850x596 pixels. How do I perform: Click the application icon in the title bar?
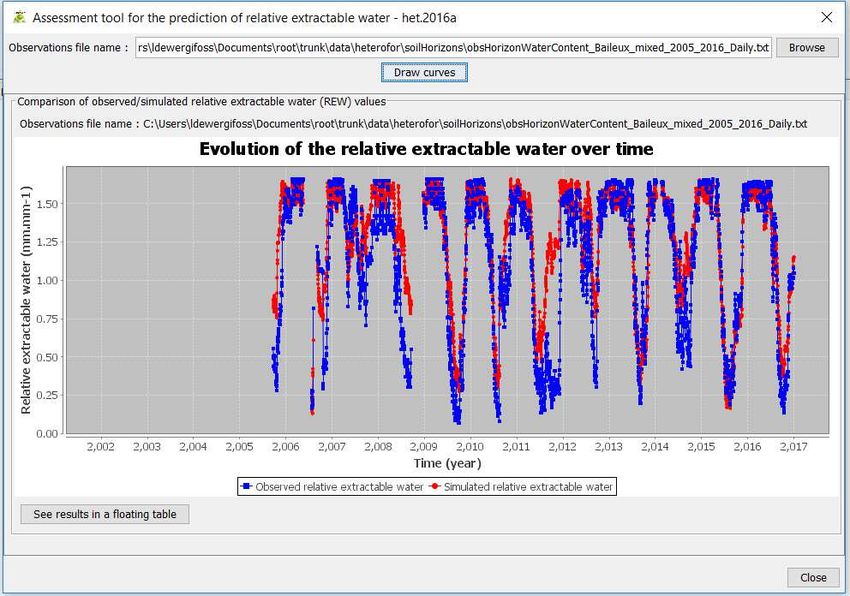coord(20,17)
